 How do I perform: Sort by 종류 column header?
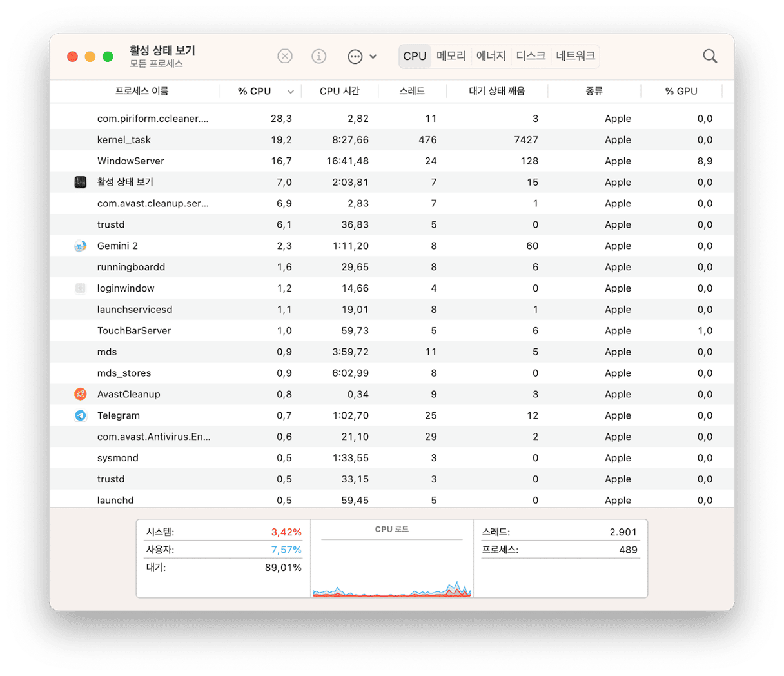pos(594,91)
